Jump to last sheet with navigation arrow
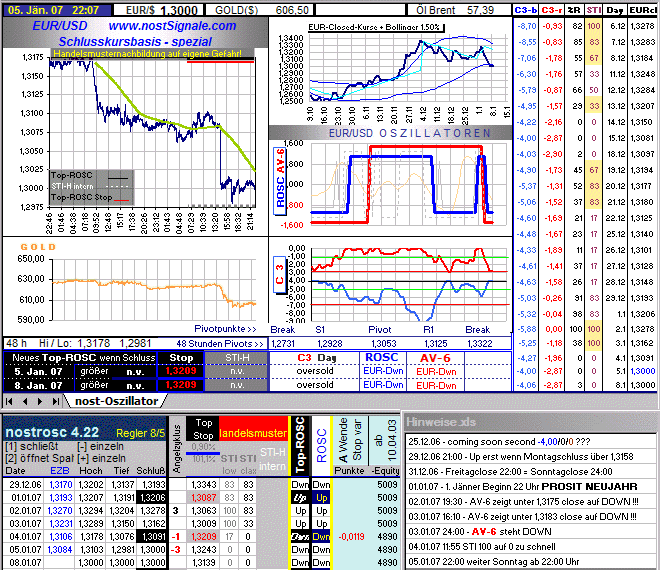Viewport: 660px width, 570px height. pyautogui.click(x=56, y=401)
